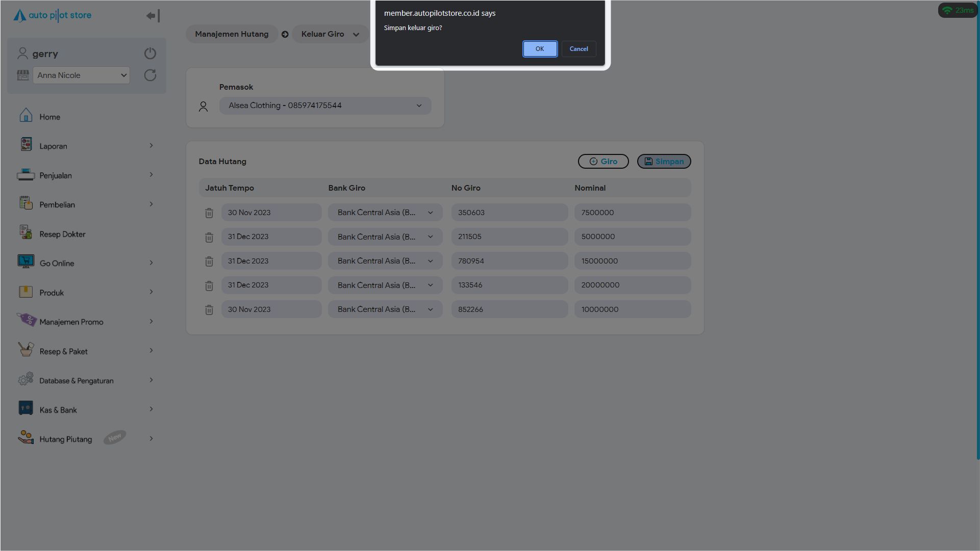Click the refresh icon next to store selector
Viewport: 980px width, 551px height.
tap(150, 75)
